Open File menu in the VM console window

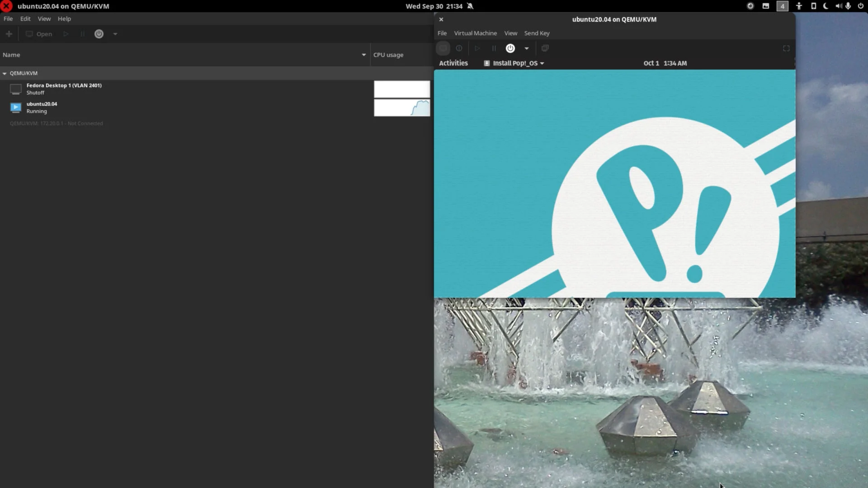point(442,33)
